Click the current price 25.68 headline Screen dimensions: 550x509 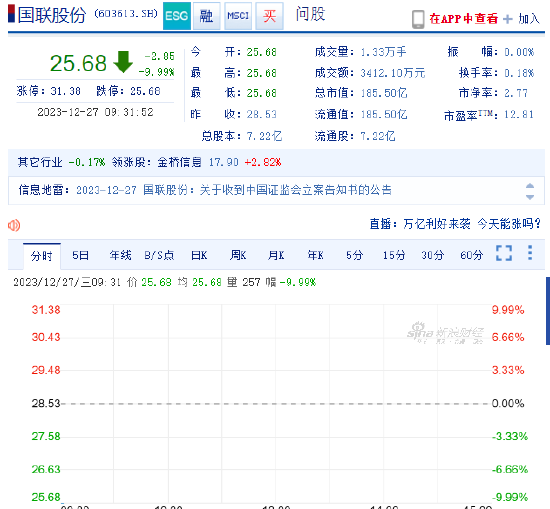point(78,63)
